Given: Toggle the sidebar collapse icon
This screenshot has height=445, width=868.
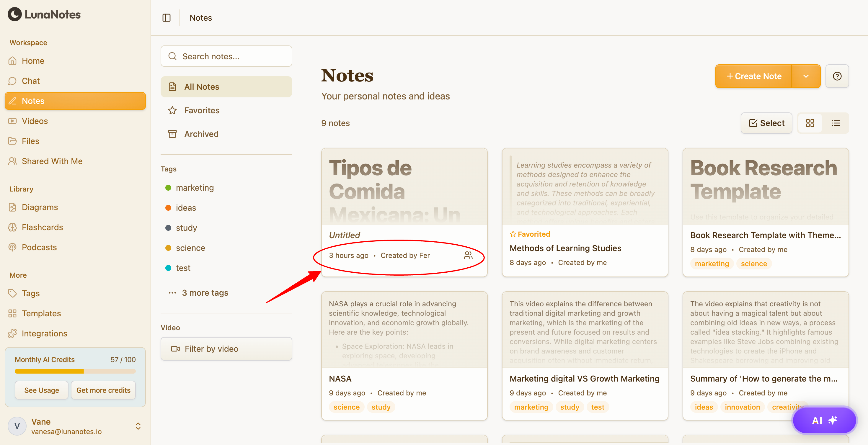Looking at the screenshot, I should pyautogui.click(x=167, y=17).
